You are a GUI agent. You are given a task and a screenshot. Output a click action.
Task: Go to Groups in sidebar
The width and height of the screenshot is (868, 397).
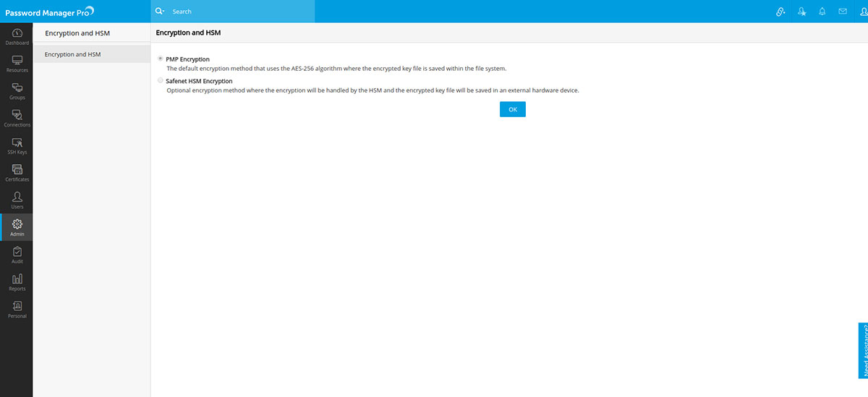point(17,91)
